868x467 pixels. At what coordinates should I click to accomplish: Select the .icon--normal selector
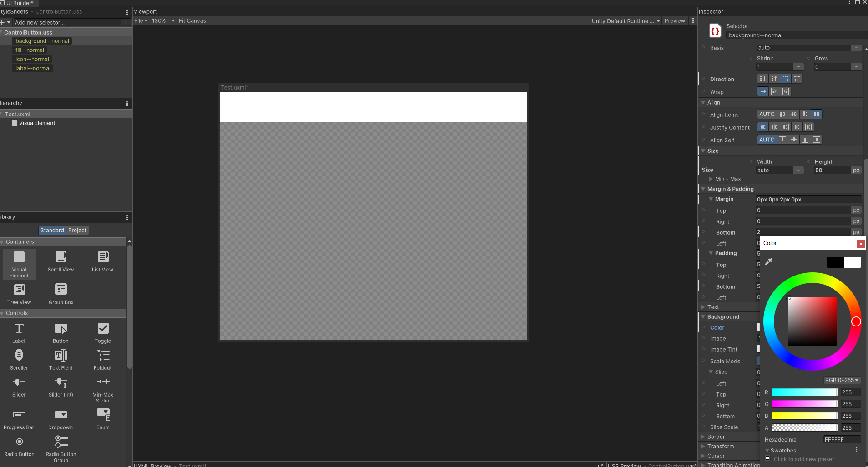[32, 60]
